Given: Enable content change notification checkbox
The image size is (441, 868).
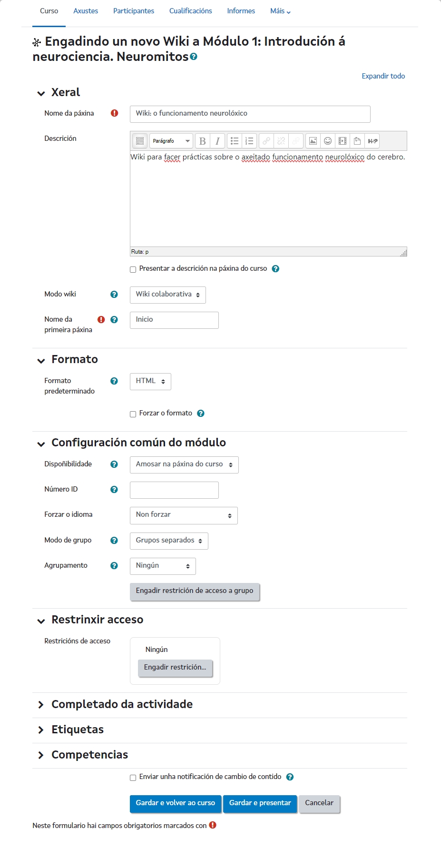Looking at the screenshot, I should [133, 778].
